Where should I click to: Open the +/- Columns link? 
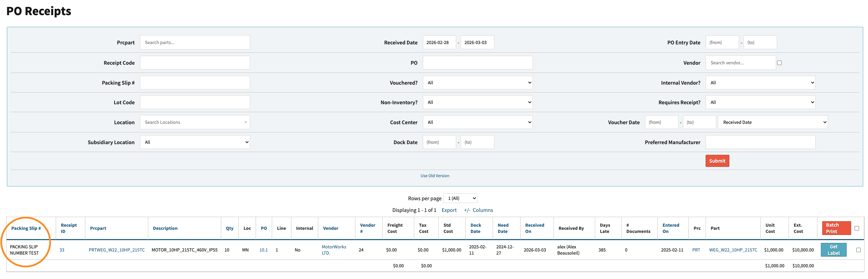pyautogui.click(x=478, y=210)
